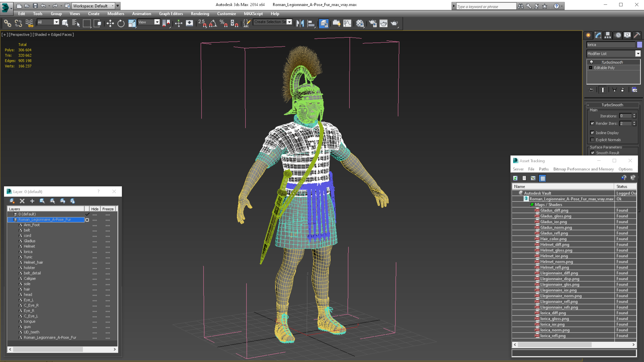This screenshot has height=362, width=644.
Task: Click the Freeze column header in Layers
Action: coord(108,209)
